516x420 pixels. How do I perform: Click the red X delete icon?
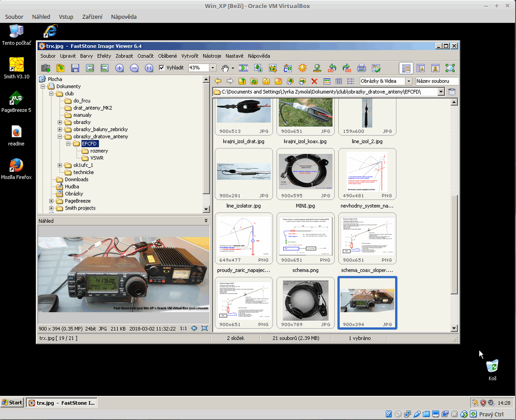[314, 81]
